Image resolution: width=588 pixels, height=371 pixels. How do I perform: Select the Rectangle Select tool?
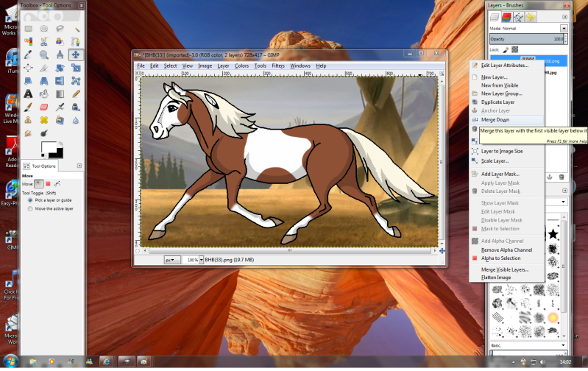click(x=28, y=29)
